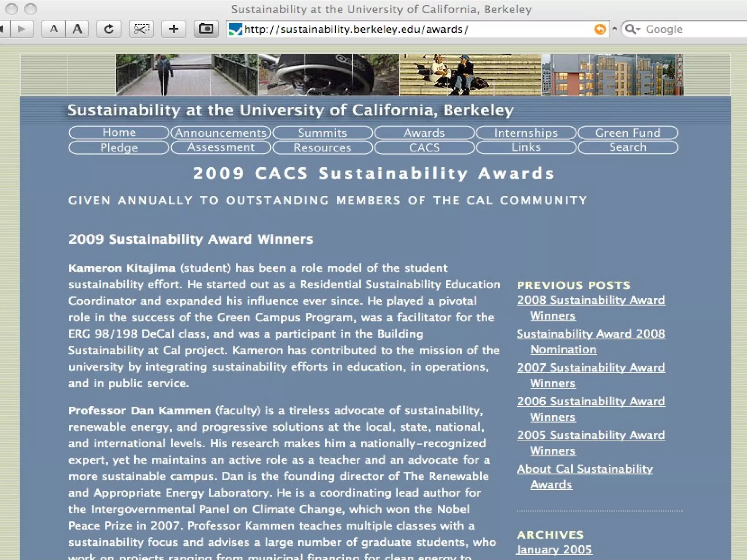Open the Announcements navigation tab
This screenshot has width=747, height=560.
[x=221, y=133]
